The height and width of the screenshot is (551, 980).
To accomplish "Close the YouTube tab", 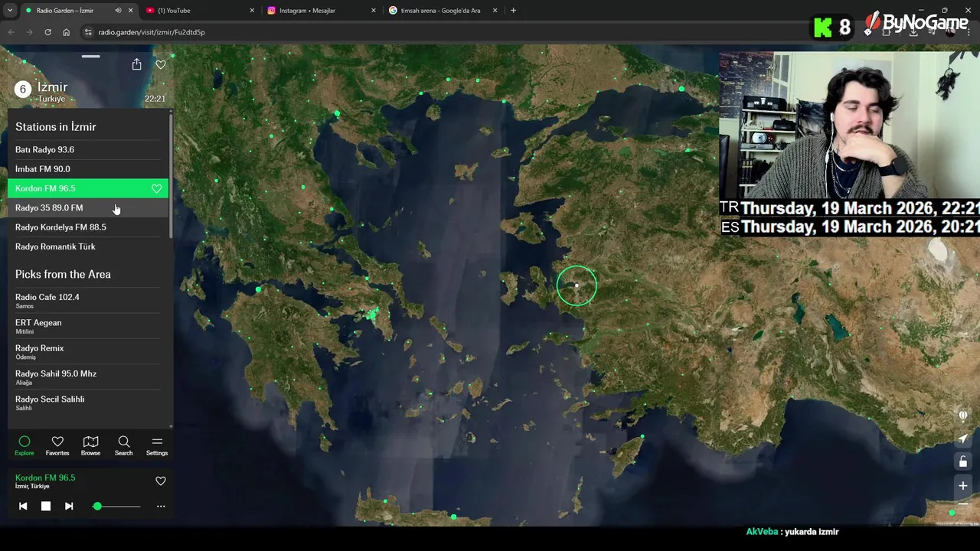I will (252, 11).
